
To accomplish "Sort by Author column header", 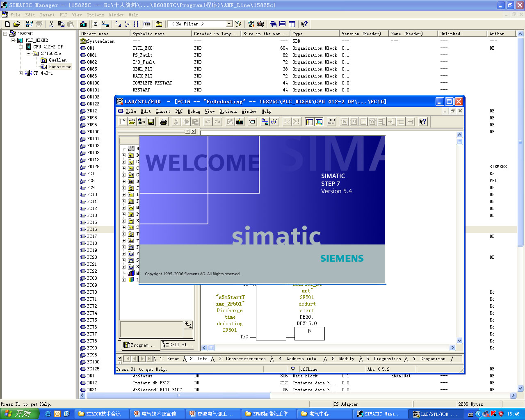I will click(502, 34).
